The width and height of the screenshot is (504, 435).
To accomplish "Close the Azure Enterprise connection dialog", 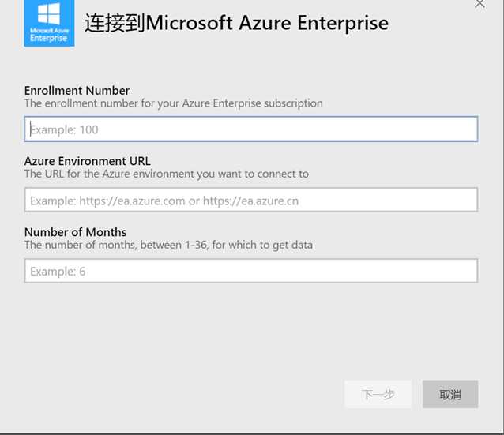I will [x=480, y=4].
